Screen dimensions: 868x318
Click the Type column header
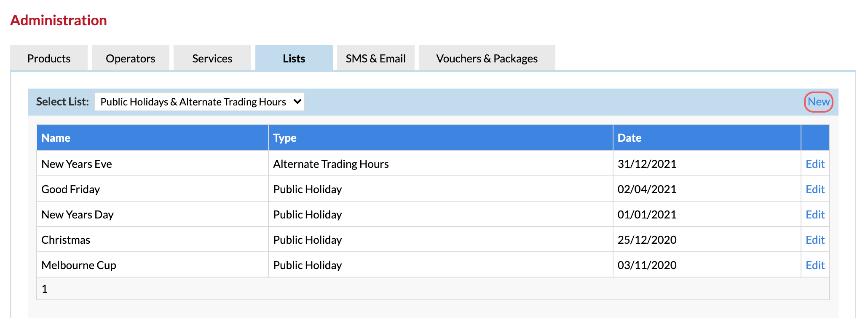[285, 138]
